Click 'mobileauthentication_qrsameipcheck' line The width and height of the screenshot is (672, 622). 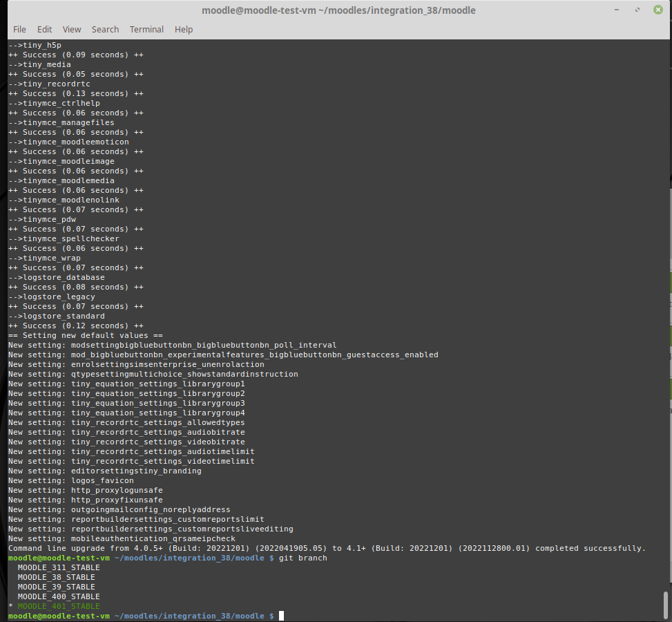[122, 539]
